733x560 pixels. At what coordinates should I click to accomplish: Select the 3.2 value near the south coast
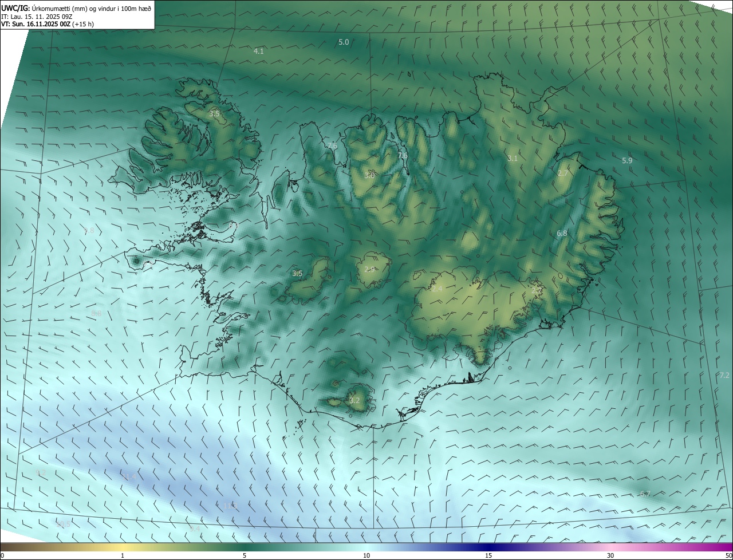pos(354,400)
